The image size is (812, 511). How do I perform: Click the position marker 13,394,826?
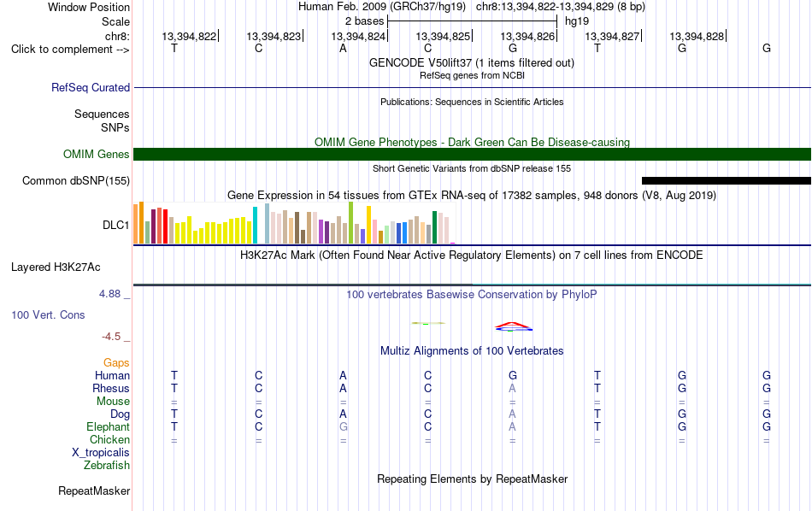(527, 36)
